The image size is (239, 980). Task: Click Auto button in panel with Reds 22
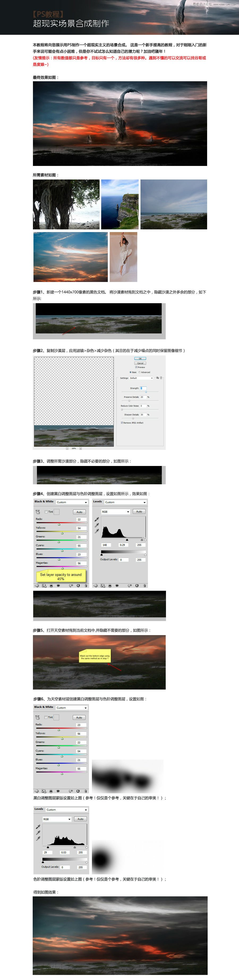(79, 512)
